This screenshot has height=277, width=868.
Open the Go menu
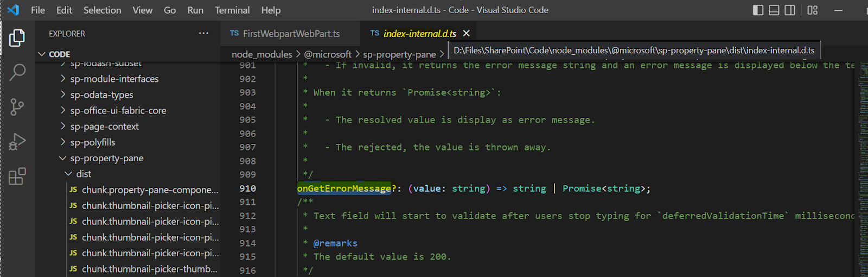(170, 10)
